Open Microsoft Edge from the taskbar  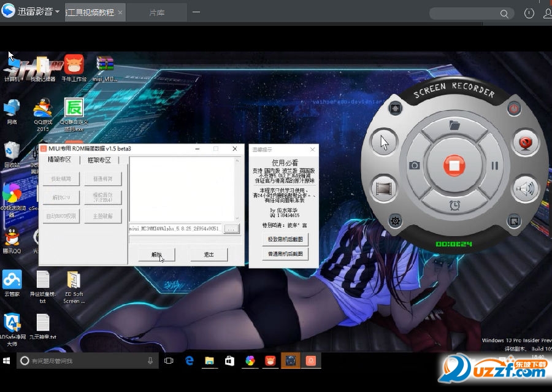pyautogui.click(x=190, y=361)
